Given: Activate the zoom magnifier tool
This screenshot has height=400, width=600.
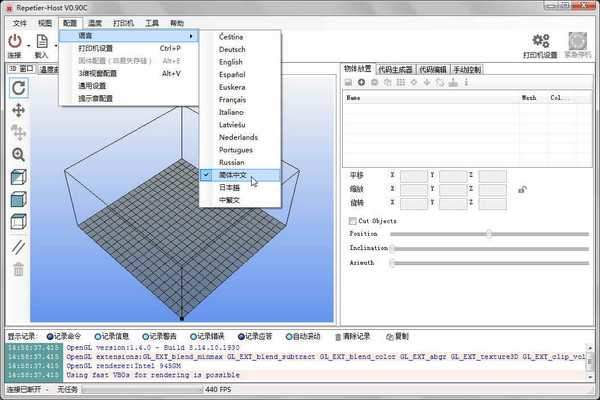Looking at the screenshot, I should point(18,155).
